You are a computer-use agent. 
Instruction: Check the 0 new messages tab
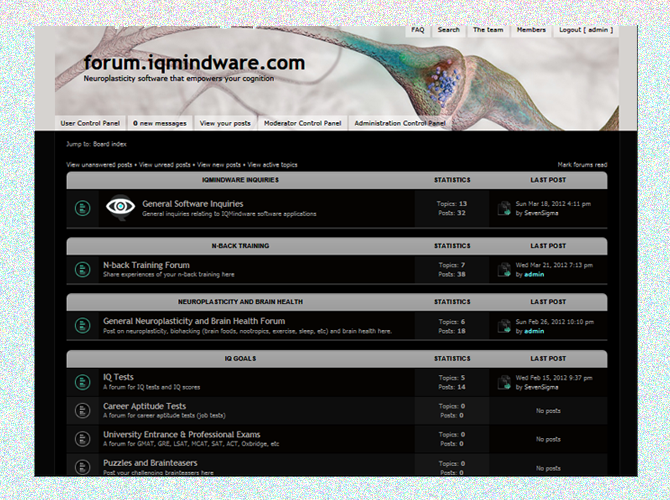click(160, 123)
